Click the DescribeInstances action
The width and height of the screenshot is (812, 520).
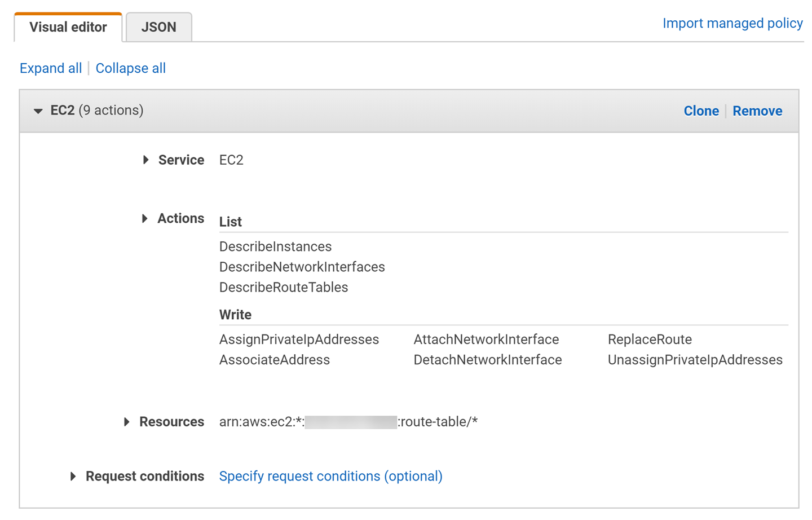(x=275, y=246)
